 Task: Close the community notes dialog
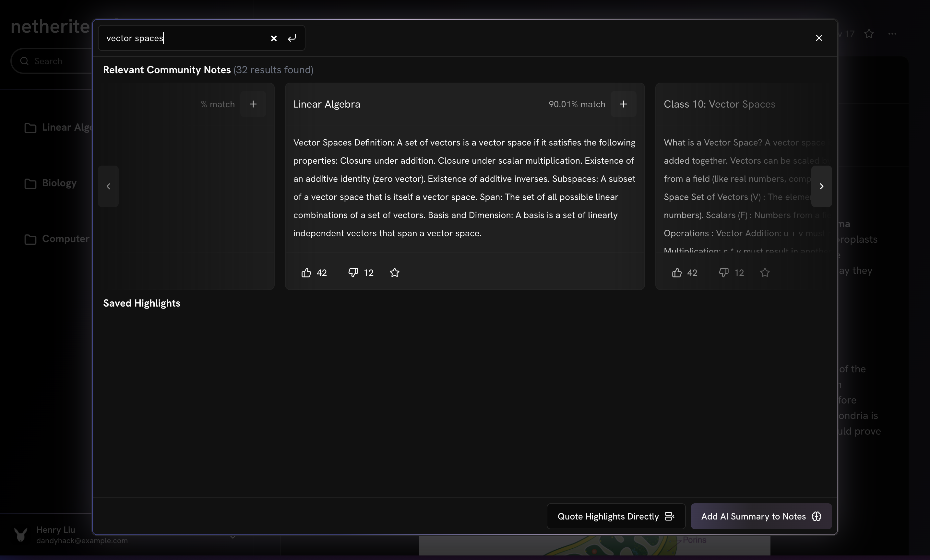coord(819,38)
